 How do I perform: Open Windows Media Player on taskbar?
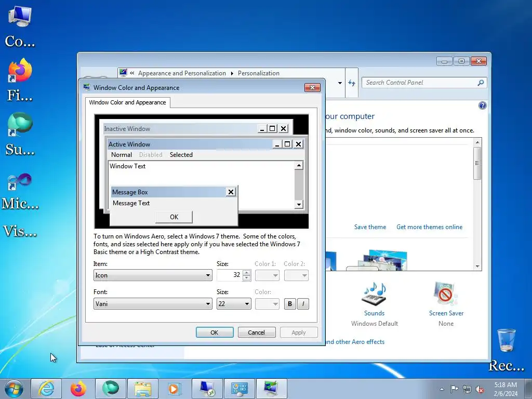[175, 389]
